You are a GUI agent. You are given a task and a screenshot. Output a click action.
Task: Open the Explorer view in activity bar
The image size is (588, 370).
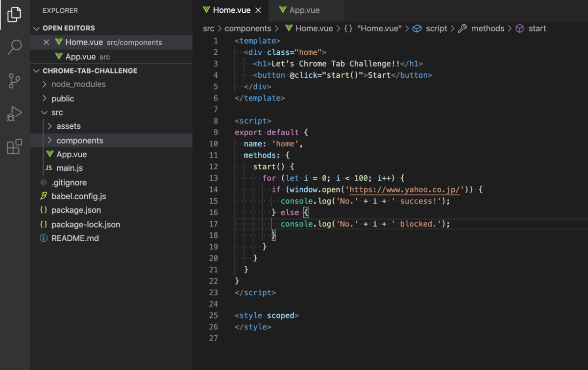pos(14,14)
